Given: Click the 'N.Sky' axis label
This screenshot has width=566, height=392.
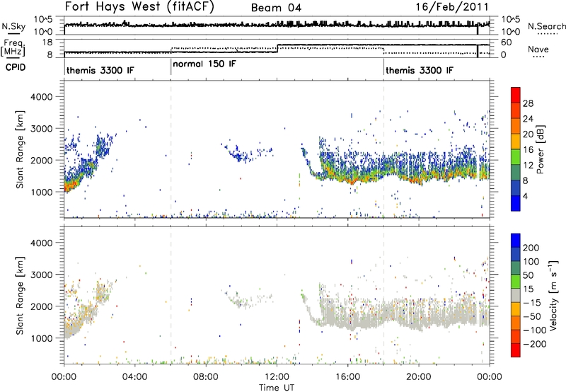Looking at the screenshot, I should (x=13, y=27).
